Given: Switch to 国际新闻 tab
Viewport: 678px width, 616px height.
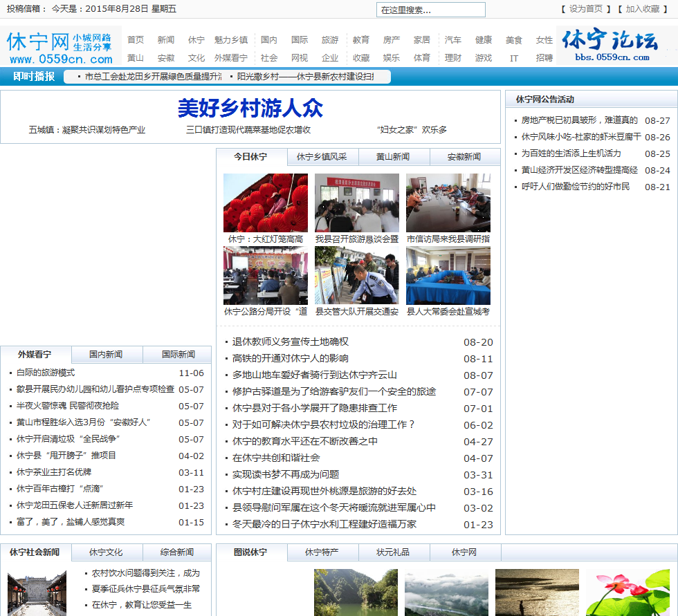Looking at the screenshot, I should point(178,355).
